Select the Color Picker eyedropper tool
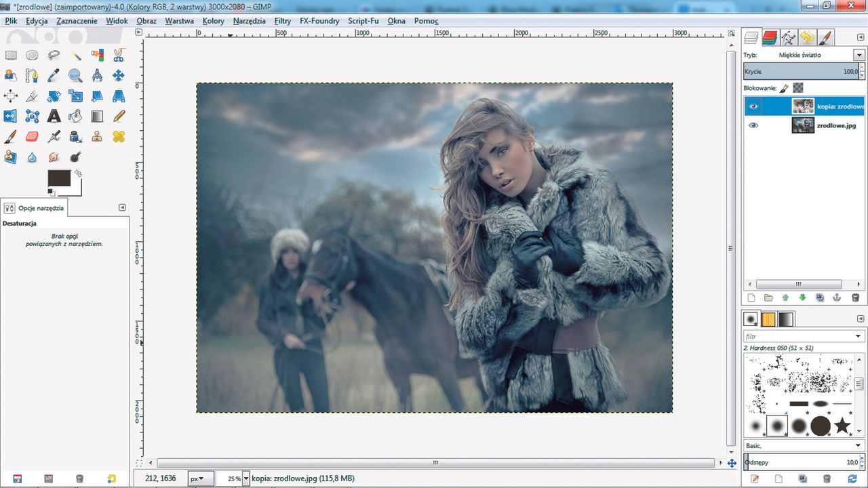Image resolution: width=868 pixels, height=488 pixels. tap(54, 75)
